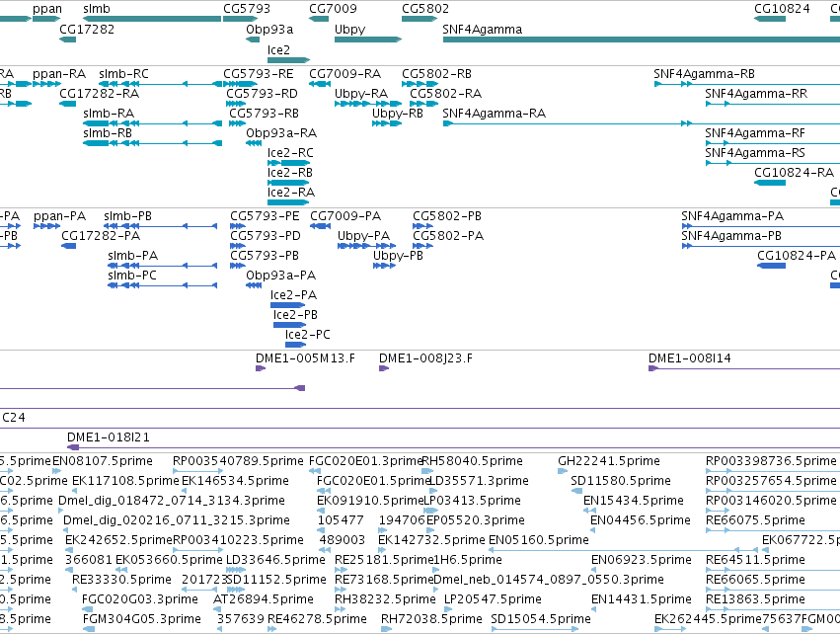The image size is (840, 634).
Task: Select the slmb-RC transcript label
Action: (x=123, y=73)
